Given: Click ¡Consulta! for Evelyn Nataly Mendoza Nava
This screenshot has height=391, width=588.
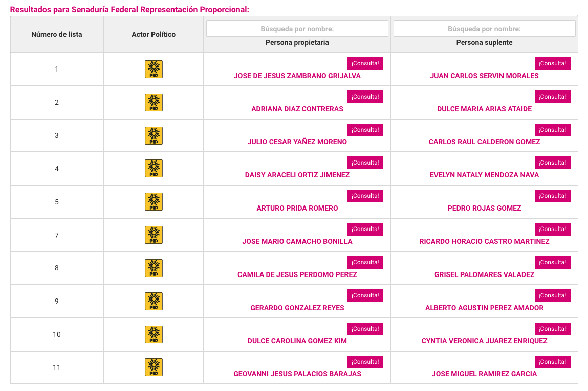Looking at the screenshot, I should [552, 163].
